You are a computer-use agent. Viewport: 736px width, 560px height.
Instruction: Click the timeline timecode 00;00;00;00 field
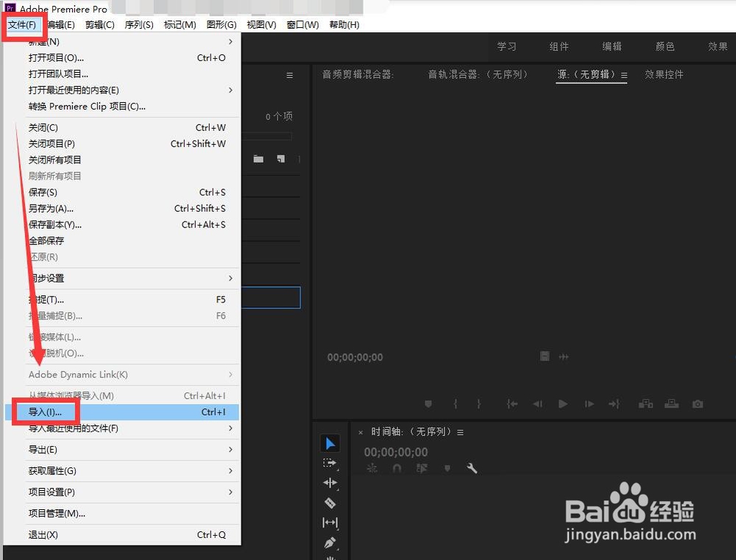(x=396, y=452)
